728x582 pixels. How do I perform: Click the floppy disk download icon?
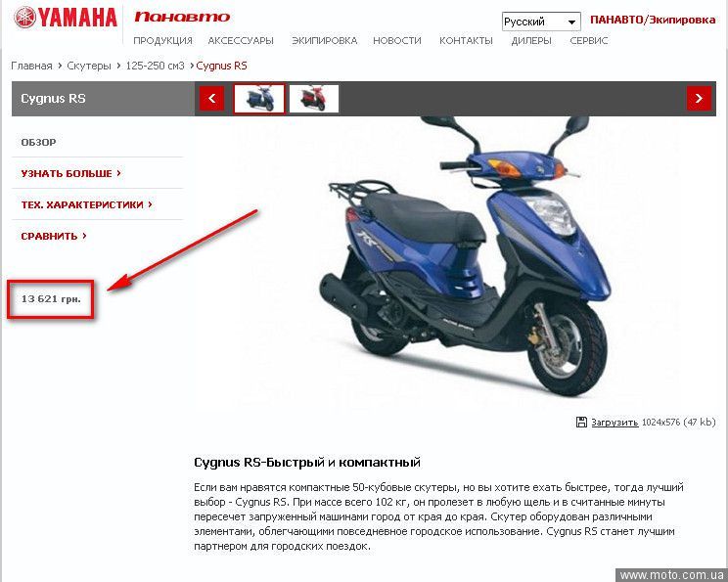581,422
